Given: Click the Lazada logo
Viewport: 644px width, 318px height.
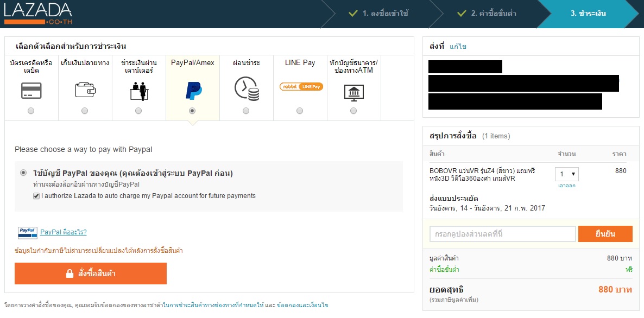Looking at the screenshot, I should 38,14.
